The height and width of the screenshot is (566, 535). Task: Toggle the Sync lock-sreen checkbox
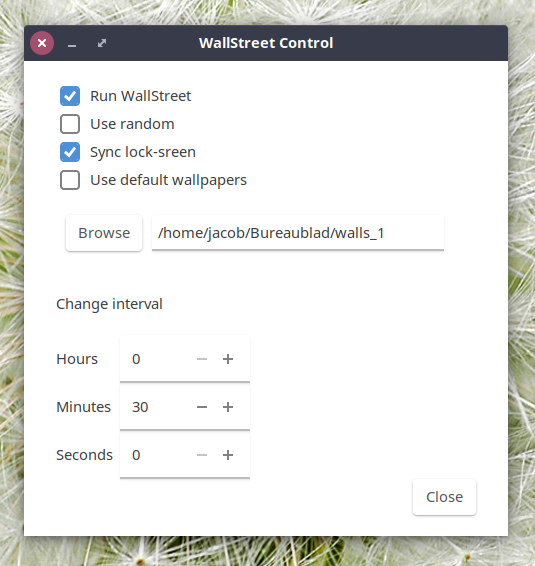tap(70, 152)
